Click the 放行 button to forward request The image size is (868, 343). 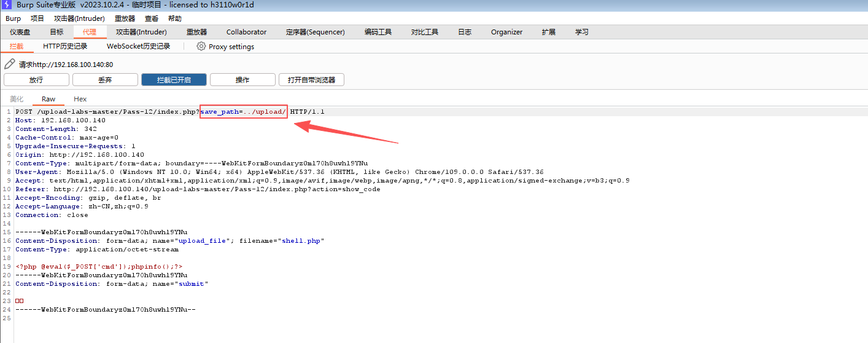coord(36,80)
